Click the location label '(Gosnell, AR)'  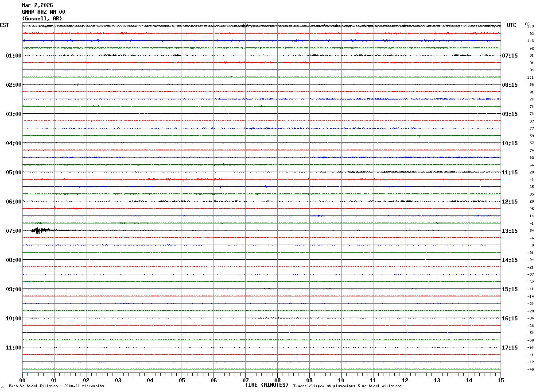[x=42, y=19]
